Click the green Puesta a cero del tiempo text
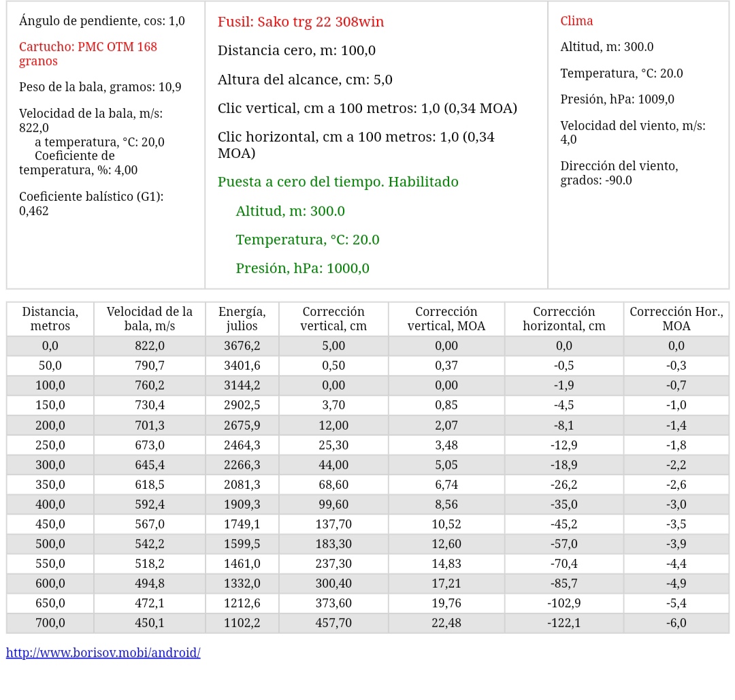 tap(338, 182)
